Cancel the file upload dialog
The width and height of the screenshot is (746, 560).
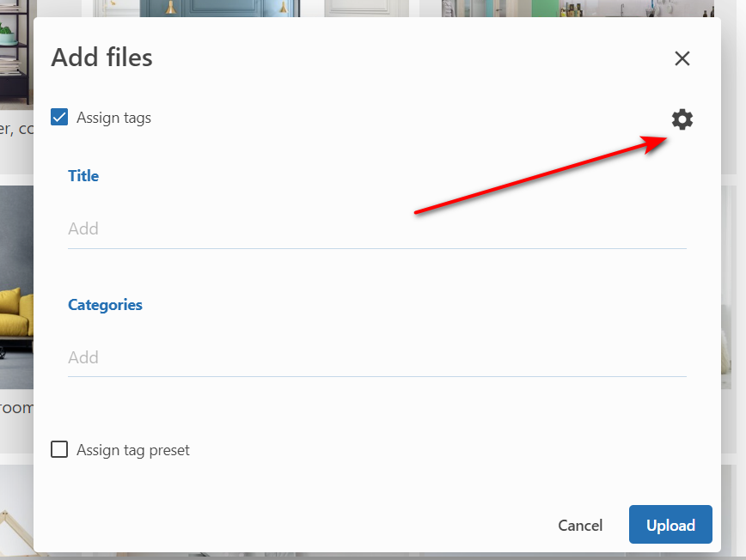580,525
